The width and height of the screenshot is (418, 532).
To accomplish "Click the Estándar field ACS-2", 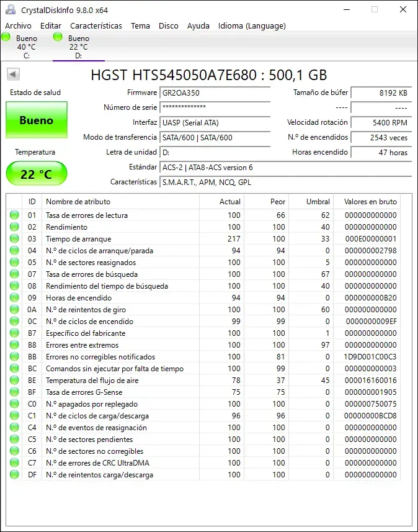I will click(x=285, y=167).
